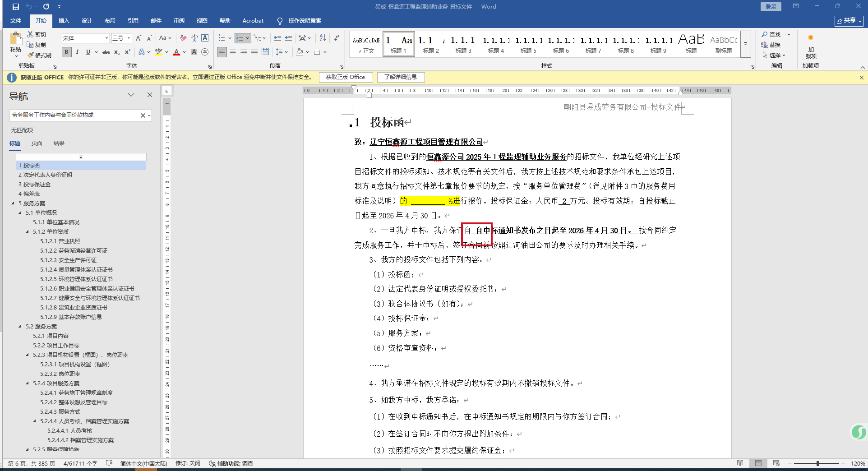Viewport: 868px width, 471px height.
Task: Apply center alignment to paragraph
Action: (233, 52)
